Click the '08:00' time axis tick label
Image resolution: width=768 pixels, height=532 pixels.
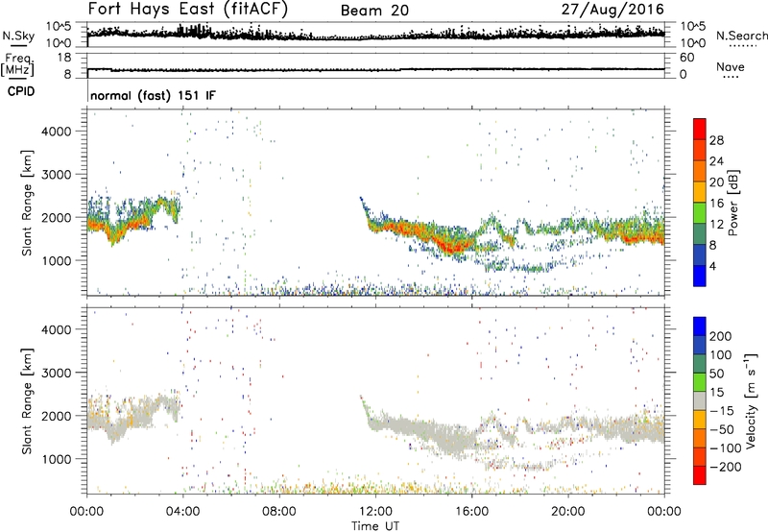click(279, 512)
